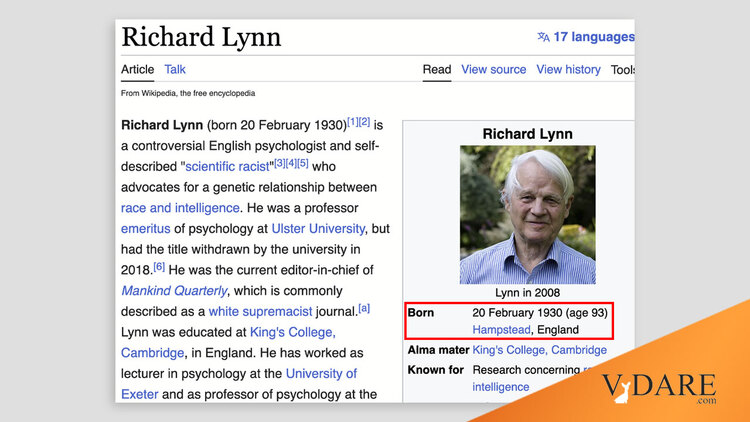
Task: Follow citation [3] reference
Action: 280,163
